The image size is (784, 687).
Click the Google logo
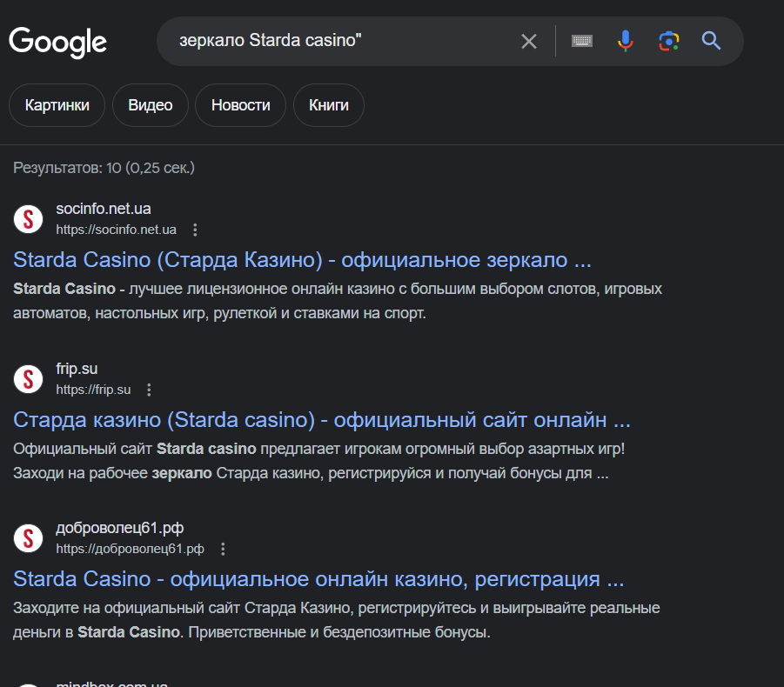57,43
